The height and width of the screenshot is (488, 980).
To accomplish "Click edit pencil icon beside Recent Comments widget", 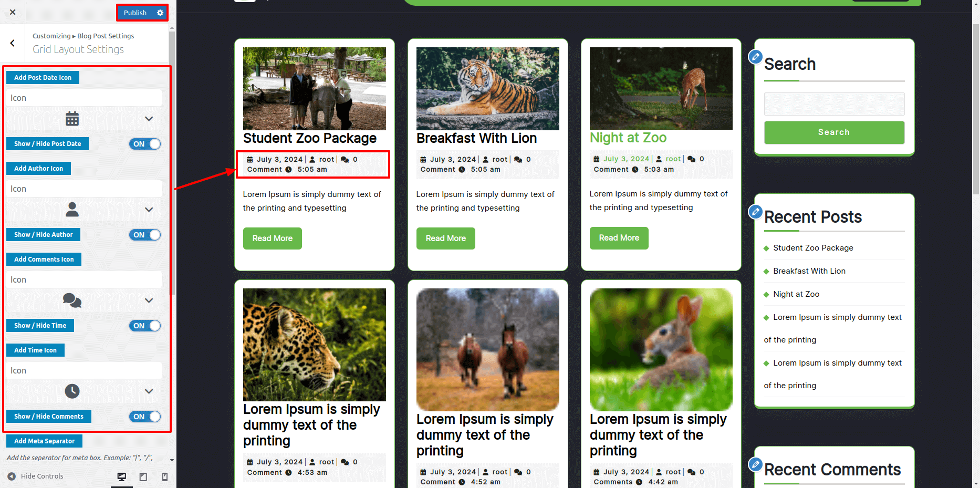I will [x=755, y=464].
